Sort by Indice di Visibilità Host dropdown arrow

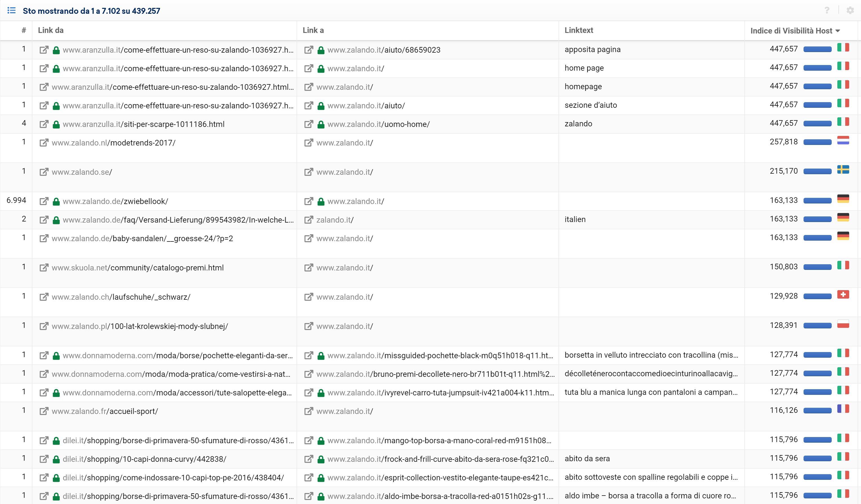point(837,31)
